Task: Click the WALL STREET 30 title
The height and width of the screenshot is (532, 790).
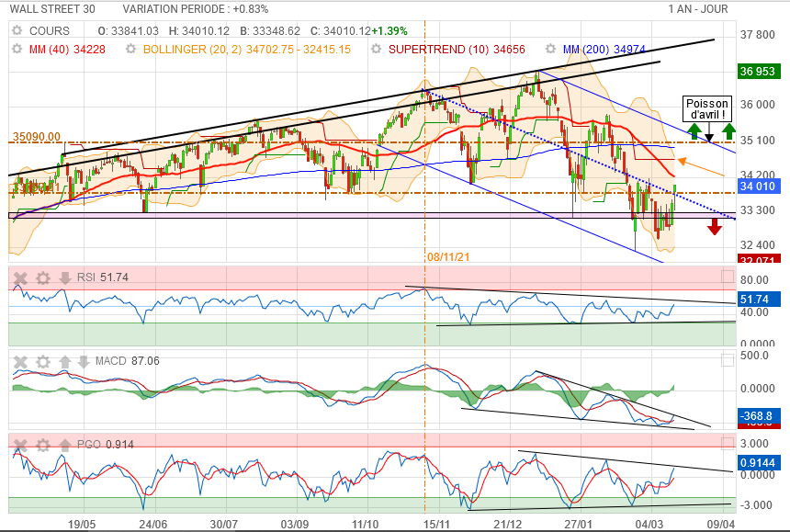Action: (52, 9)
